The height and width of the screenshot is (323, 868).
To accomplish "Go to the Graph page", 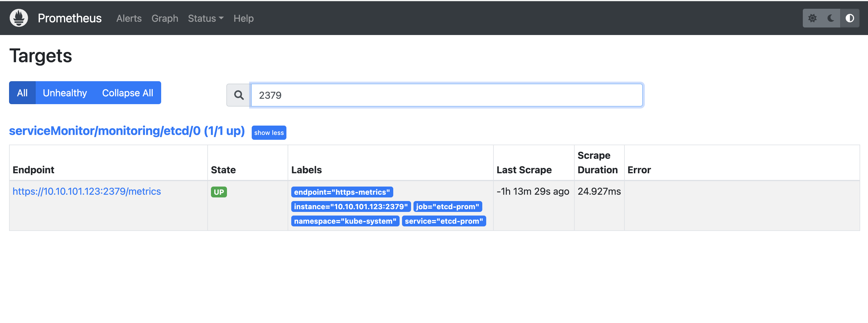I will tap(165, 18).
